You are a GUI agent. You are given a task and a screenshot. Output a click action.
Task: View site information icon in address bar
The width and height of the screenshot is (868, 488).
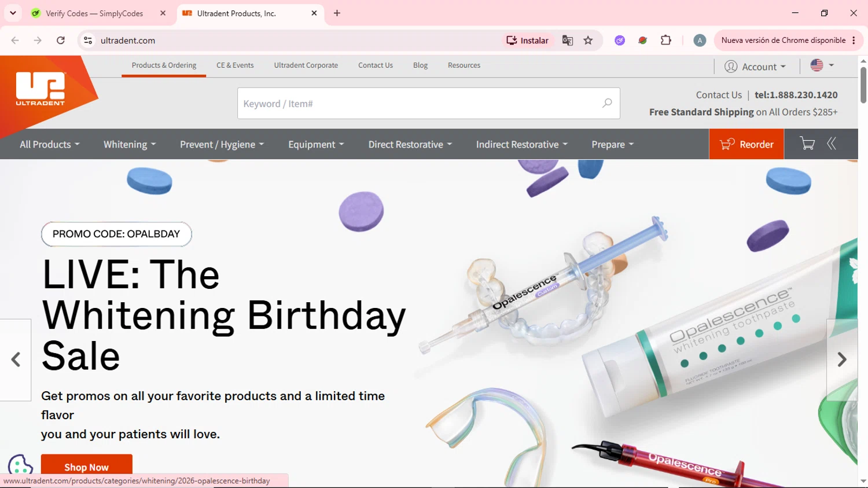(x=88, y=41)
